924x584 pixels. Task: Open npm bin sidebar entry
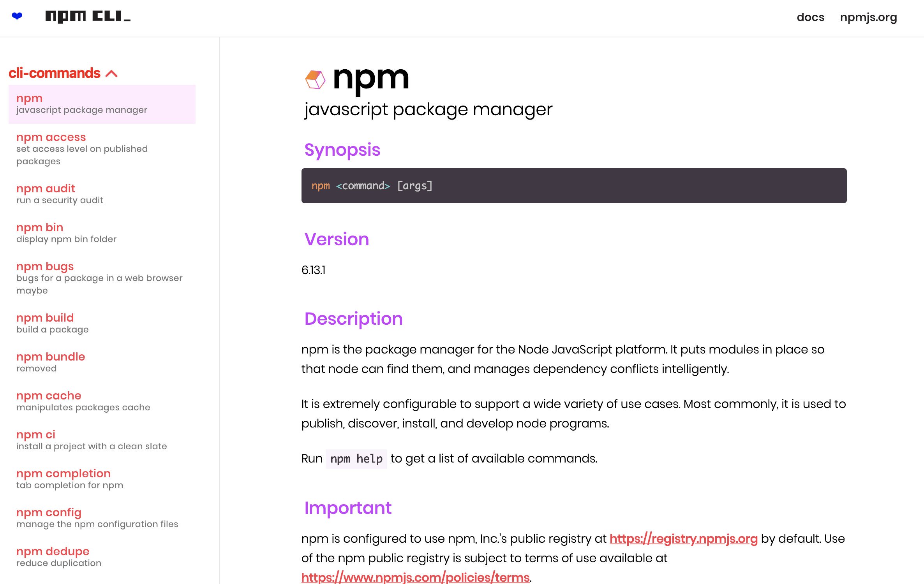coord(102,233)
